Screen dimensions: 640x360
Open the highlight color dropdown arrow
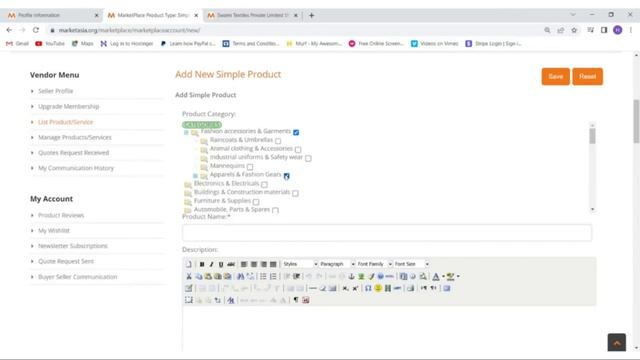pos(458,276)
